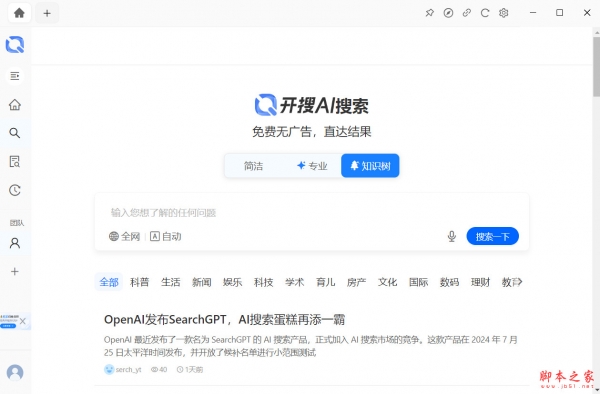The height and width of the screenshot is (394, 600).
Task: Select the 数码 category tab
Action: (x=449, y=282)
